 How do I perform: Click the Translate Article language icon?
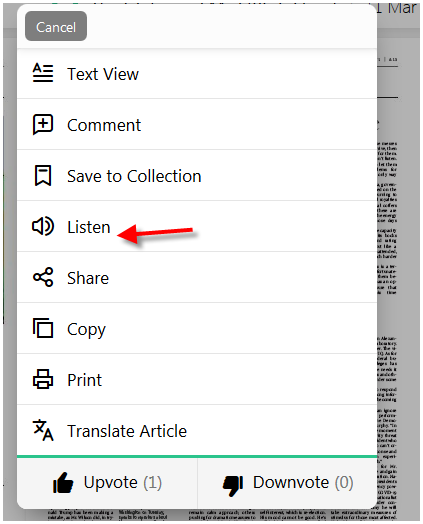[43, 430]
